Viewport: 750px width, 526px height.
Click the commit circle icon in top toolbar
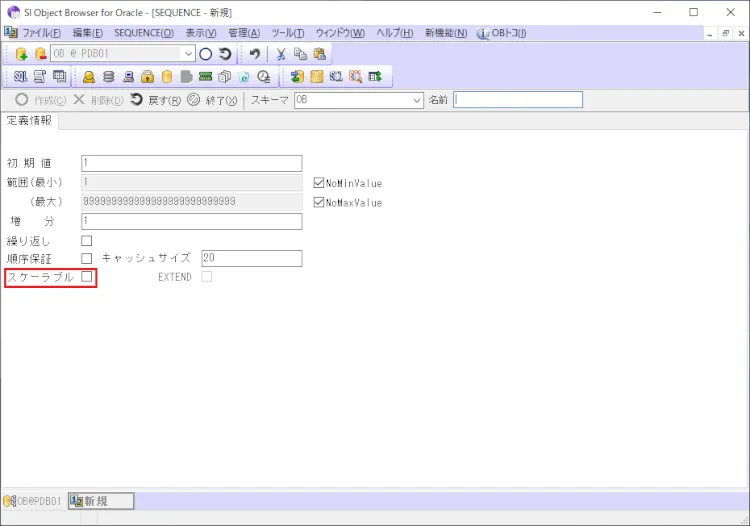point(206,54)
